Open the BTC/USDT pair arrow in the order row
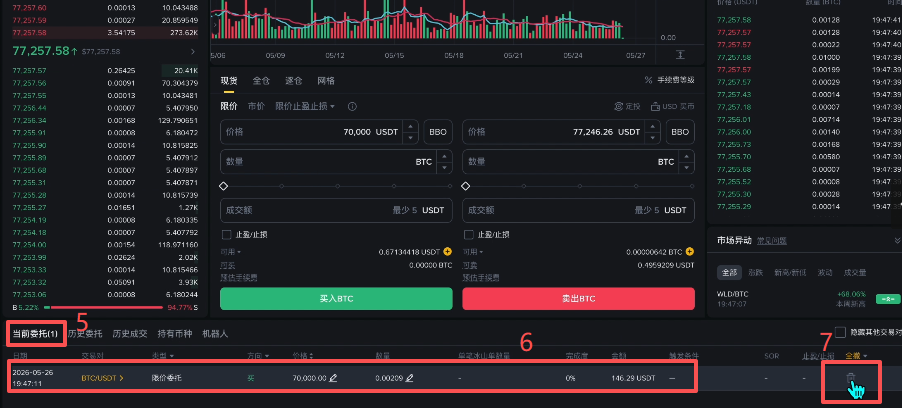902x408 pixels. click(121, 379)
